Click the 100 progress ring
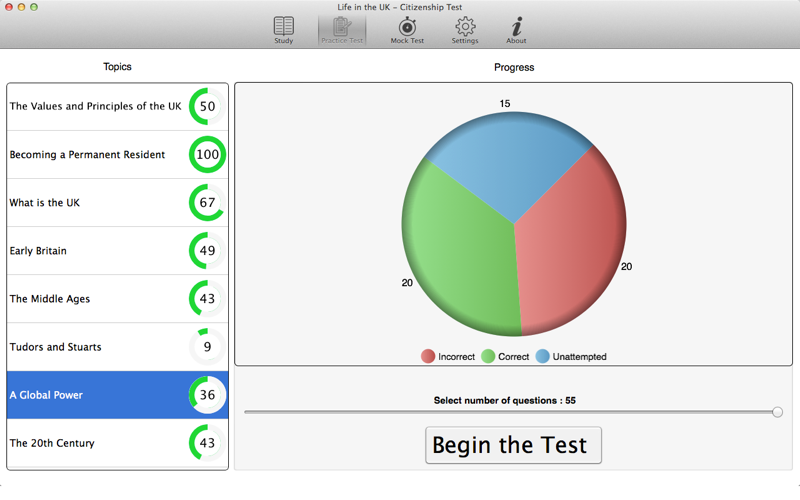 coord(207,155)
